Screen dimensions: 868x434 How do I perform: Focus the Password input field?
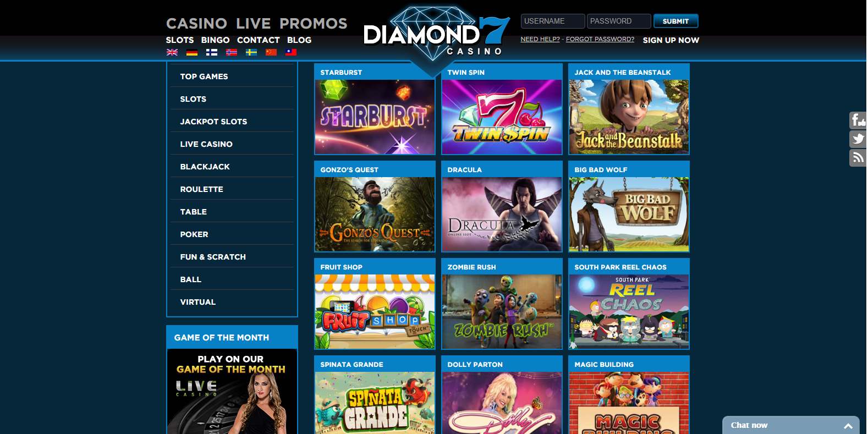pos(619,21)
